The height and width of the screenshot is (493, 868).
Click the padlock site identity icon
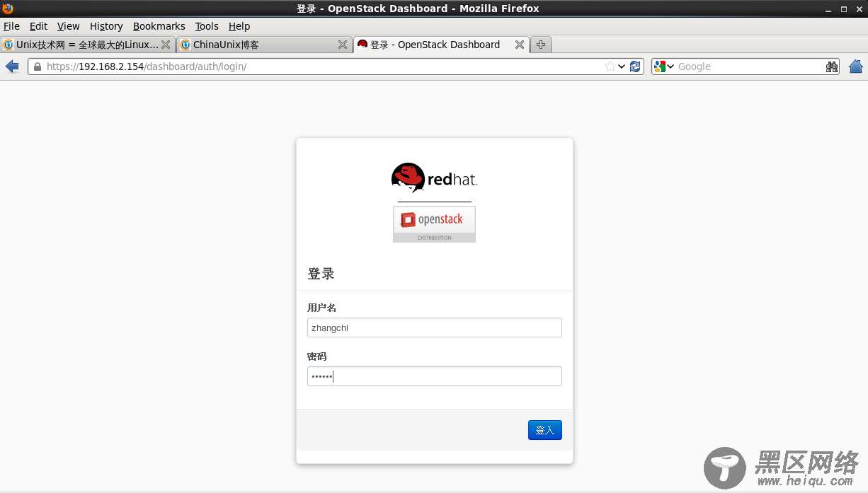pos(37,66)
